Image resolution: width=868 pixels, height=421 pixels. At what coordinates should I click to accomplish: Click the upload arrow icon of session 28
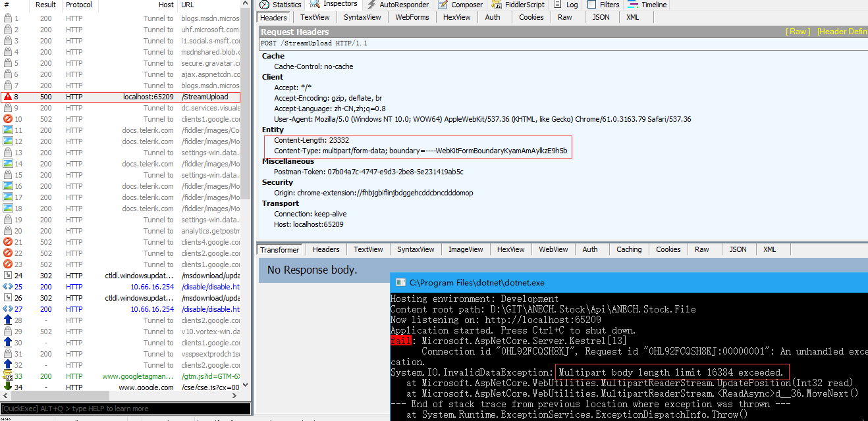pos(8,320)
